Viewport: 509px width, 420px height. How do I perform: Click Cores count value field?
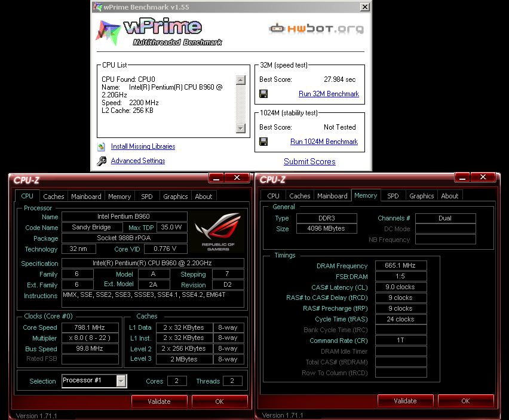click(x=177, y=381)
